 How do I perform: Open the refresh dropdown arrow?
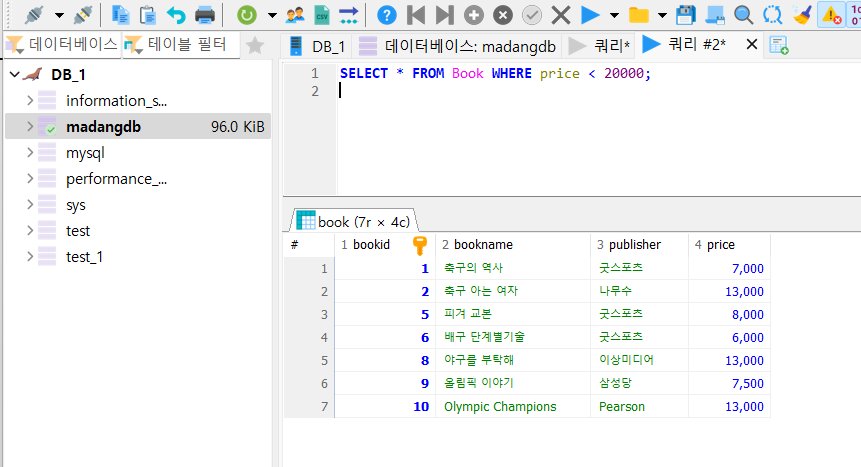[272, 15]
